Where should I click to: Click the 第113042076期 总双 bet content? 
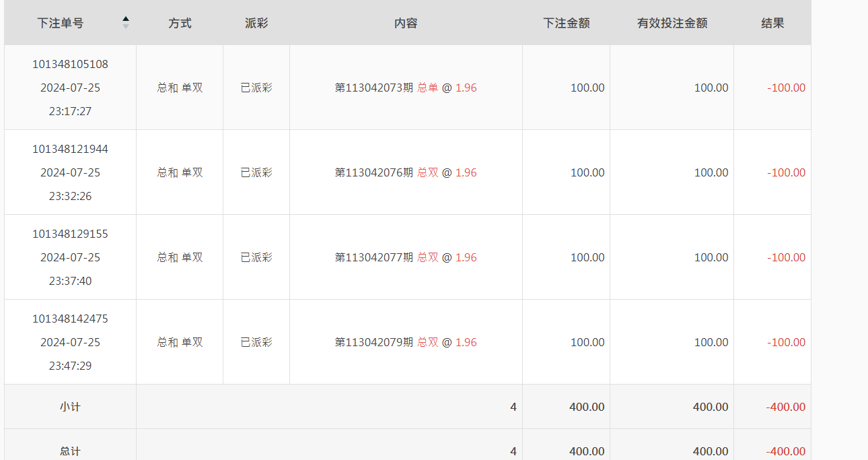(x=406, y=172)
